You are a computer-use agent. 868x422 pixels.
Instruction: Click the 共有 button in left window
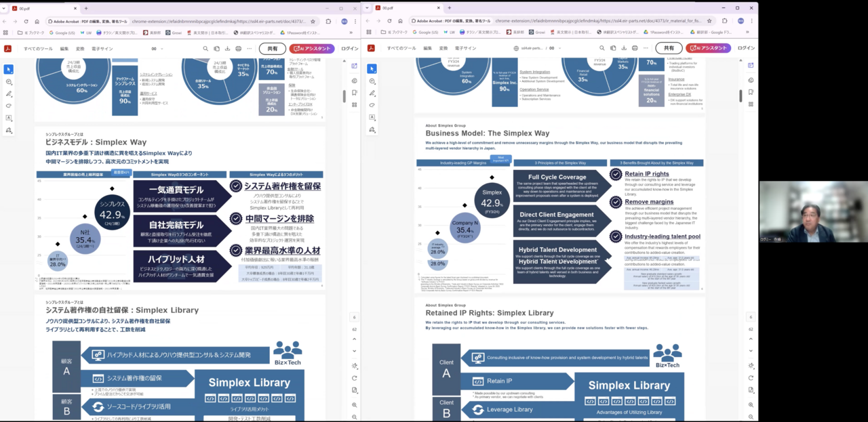pyautogui.click(x=272, y=49)
